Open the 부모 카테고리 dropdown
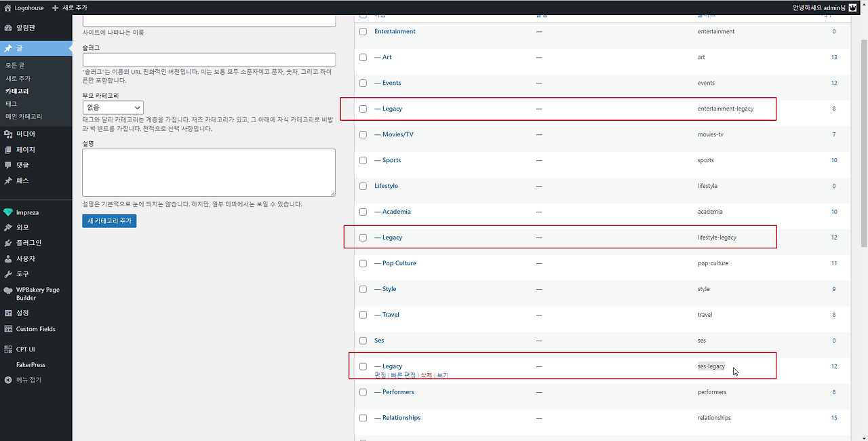The image size is (868, 441). click(x=113, y=107)
